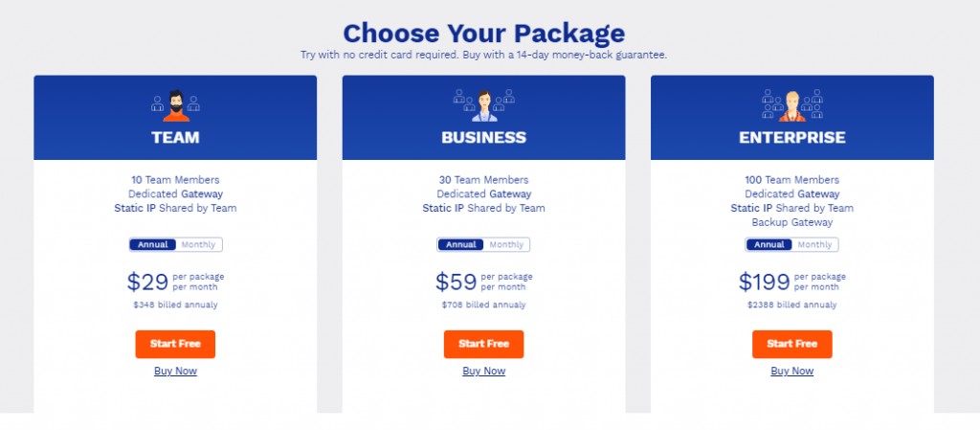Click the Team package bearded man icon
Viewport: 980px width, 430px height.
pos(176,105)
